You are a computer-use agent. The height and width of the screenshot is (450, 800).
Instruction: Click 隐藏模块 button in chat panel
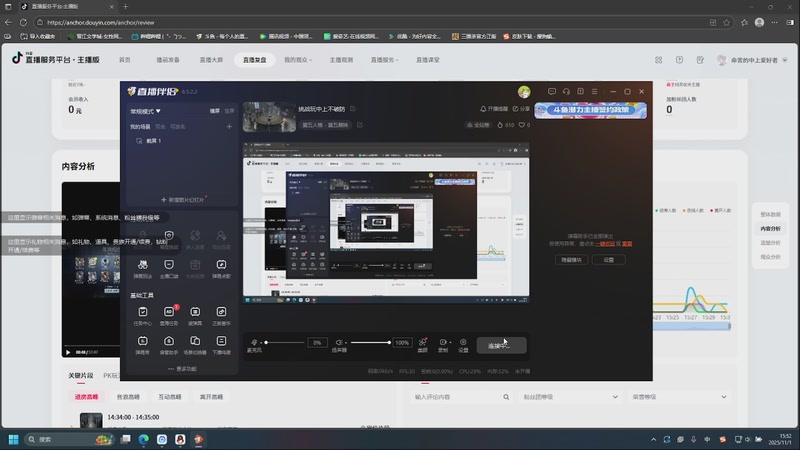(x=571, y=260)
